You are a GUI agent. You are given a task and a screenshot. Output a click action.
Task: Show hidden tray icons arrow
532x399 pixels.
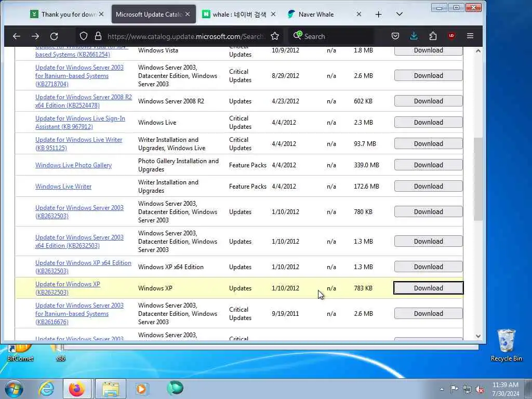coord(442,389)
